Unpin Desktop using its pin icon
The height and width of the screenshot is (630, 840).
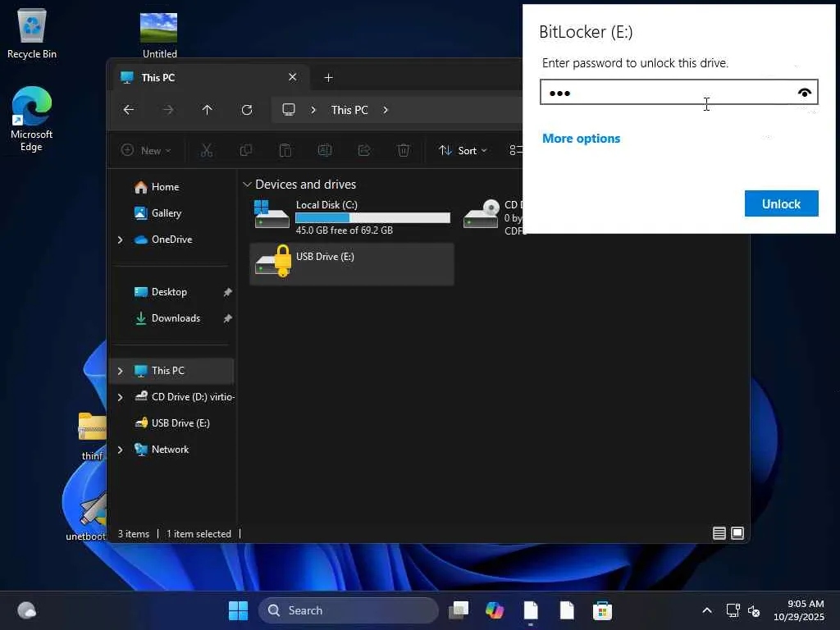(227, 292)
